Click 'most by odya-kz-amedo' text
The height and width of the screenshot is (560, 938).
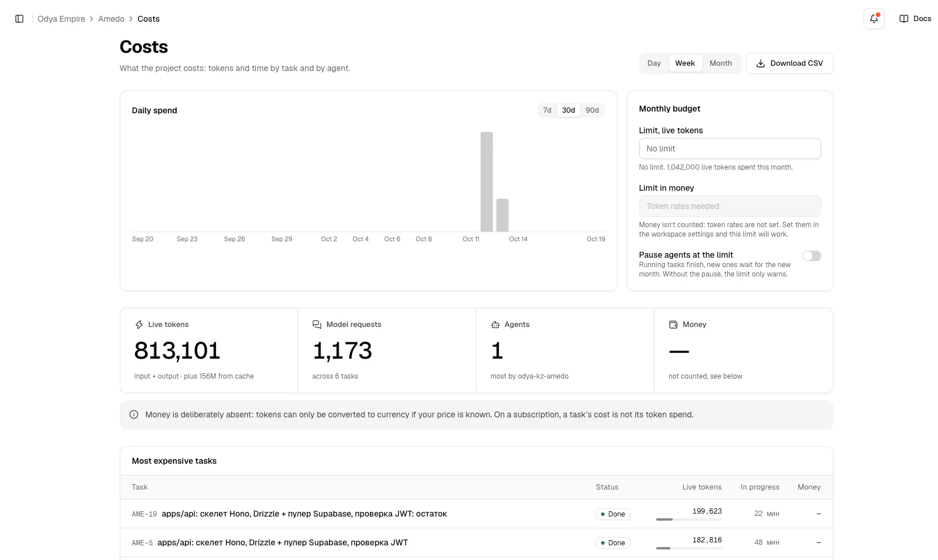click(x=529, y=376)
